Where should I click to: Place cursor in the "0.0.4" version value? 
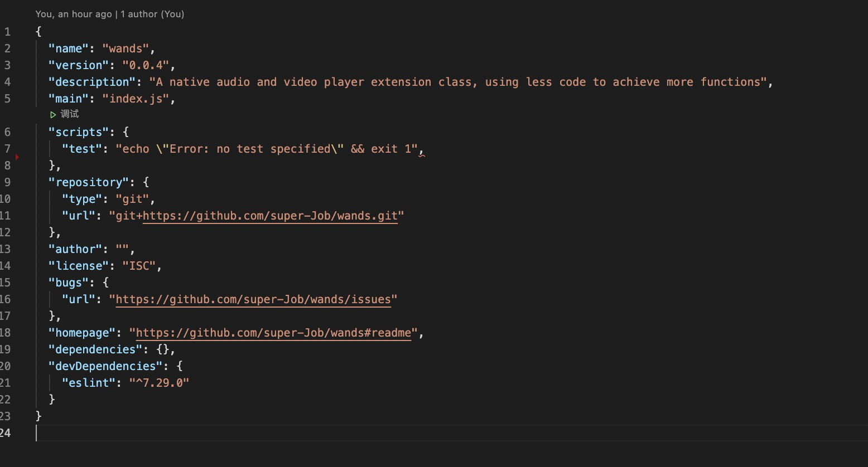point(146,65)
